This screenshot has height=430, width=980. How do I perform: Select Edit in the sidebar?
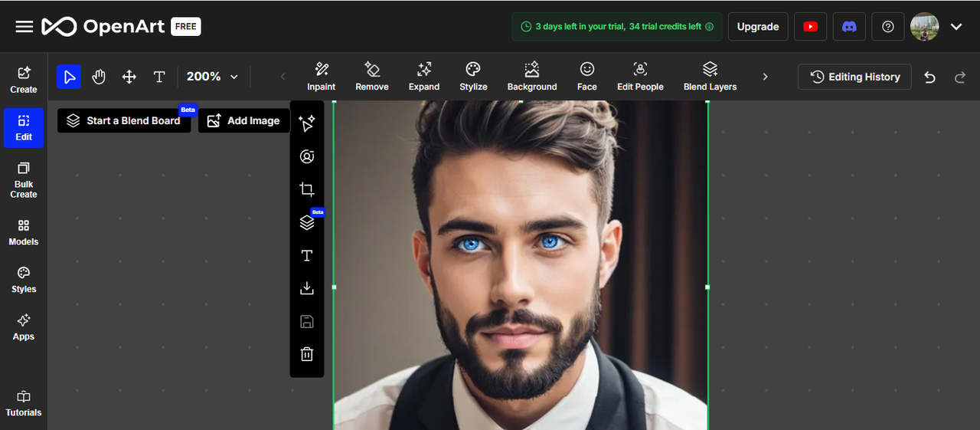24,128
